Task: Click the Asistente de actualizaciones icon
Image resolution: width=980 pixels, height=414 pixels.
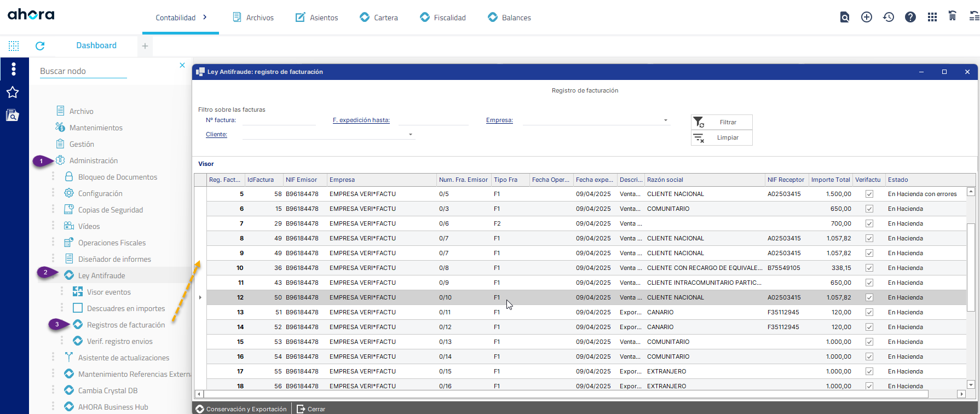Action: point(69,357)
